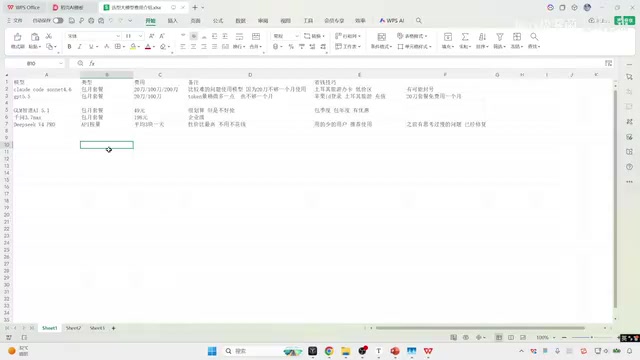Toggle the auto-save switch
The height and width of the screenshot is (360, 640).
58,20
